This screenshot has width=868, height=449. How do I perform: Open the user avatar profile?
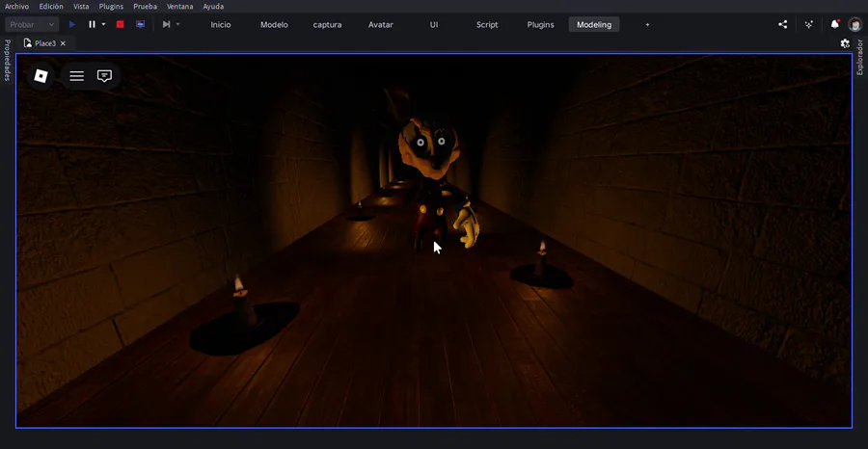tap(855, 24)
